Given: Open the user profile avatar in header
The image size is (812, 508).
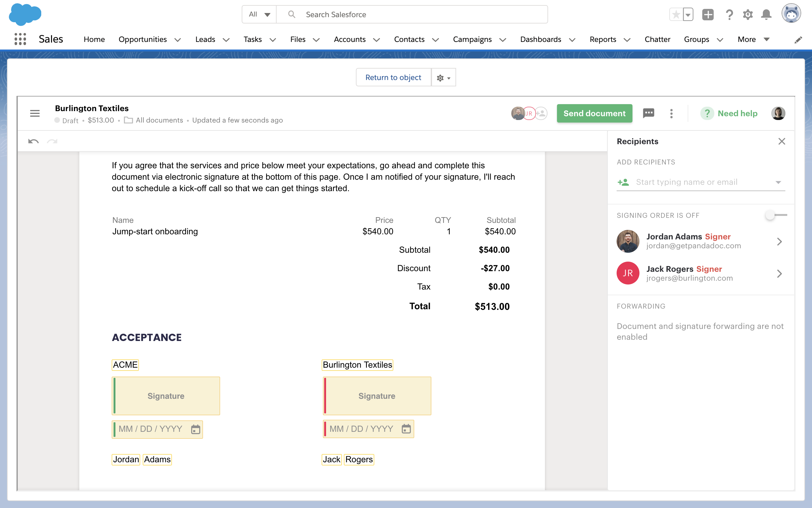Looking at the screenshot, I should tap(791, 13).
